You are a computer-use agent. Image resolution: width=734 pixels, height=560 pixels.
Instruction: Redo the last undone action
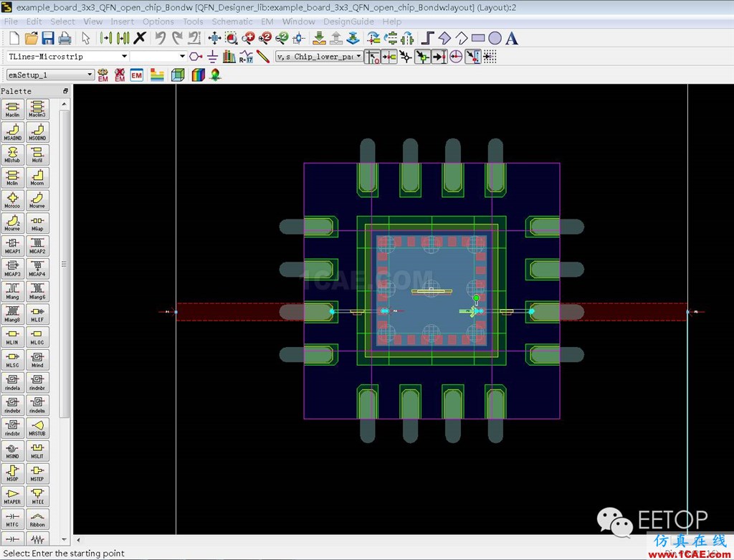click(178, 38)
